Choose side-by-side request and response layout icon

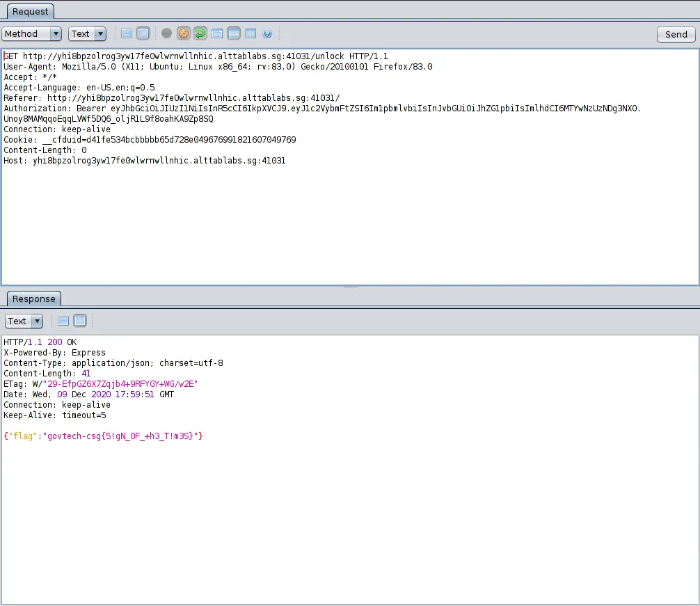[x=250, y=33]
